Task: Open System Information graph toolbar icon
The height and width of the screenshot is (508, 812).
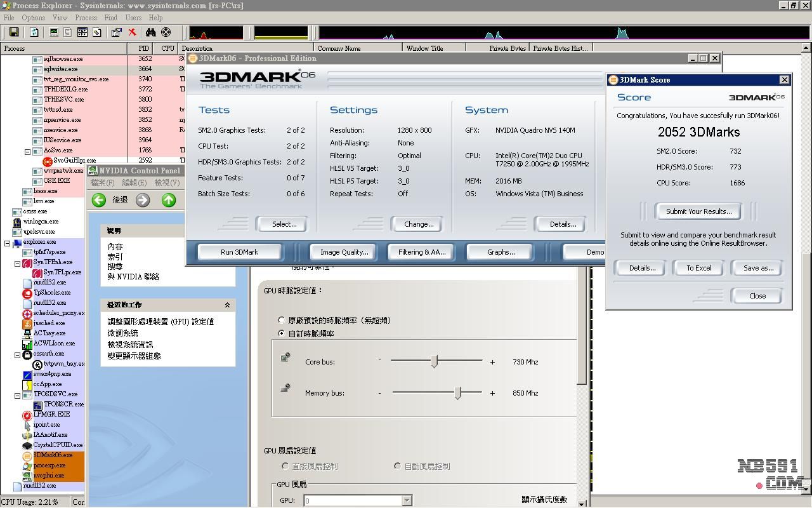Action: 54,32
